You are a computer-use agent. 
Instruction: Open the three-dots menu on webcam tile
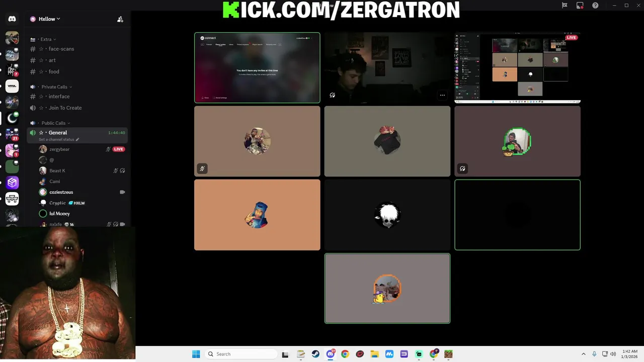click(442, 95)
